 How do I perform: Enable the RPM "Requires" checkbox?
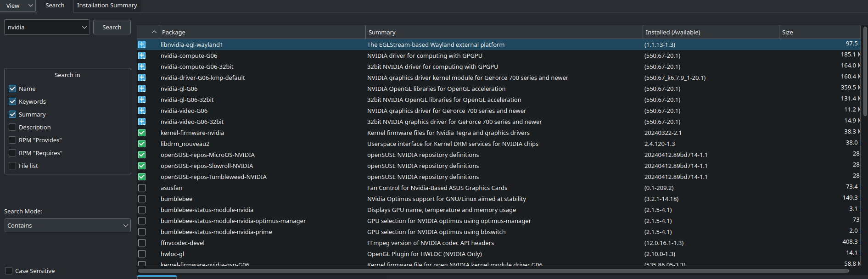point(12,153)
